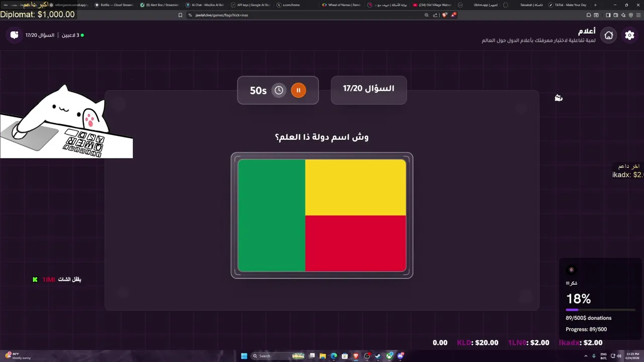Open the Leo AI sparkle icon
Viewport: 644px width, 362px height.
tap(623, 15)
